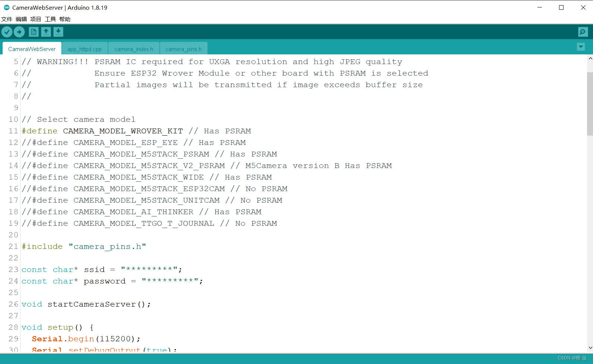Open the 工具 menu
The image size is (593, 364).
tap(50, 19)
